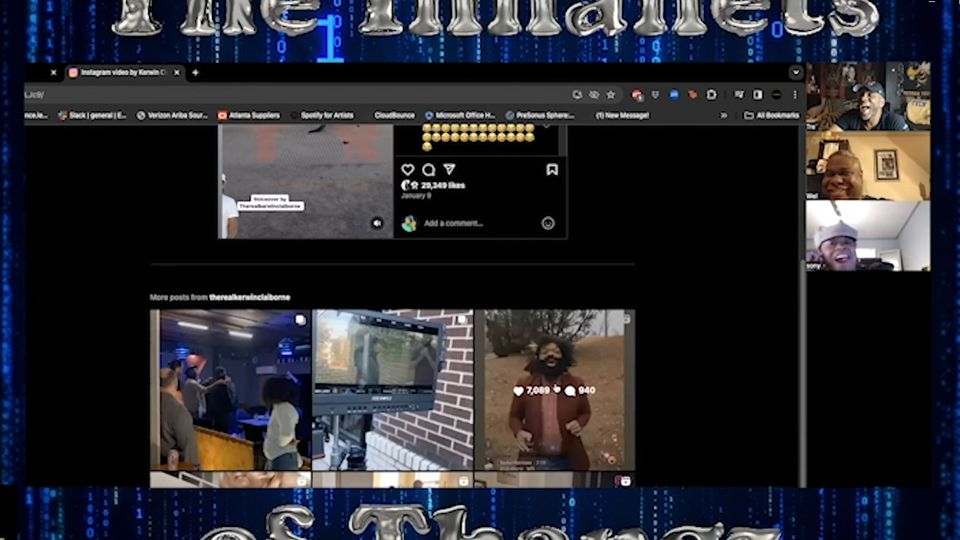Open a new browser tab with the plus button
This screenshot has width=960, height=540.
pyautogui.click(x=195, y=72)
